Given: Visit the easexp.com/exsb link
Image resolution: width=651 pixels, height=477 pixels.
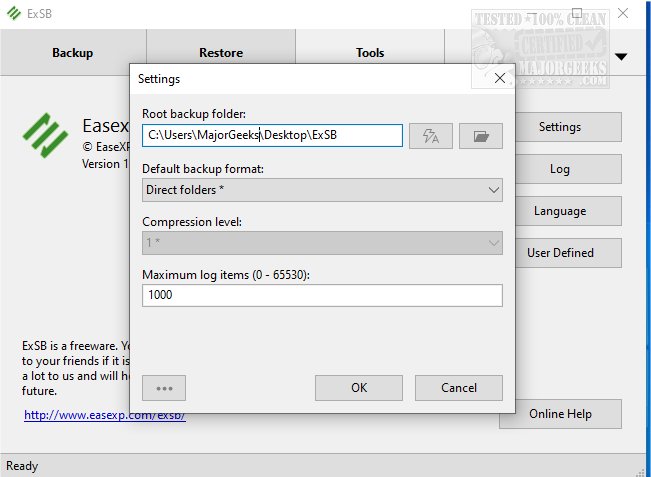Looking at the screenshot, I should pos(105,415).
